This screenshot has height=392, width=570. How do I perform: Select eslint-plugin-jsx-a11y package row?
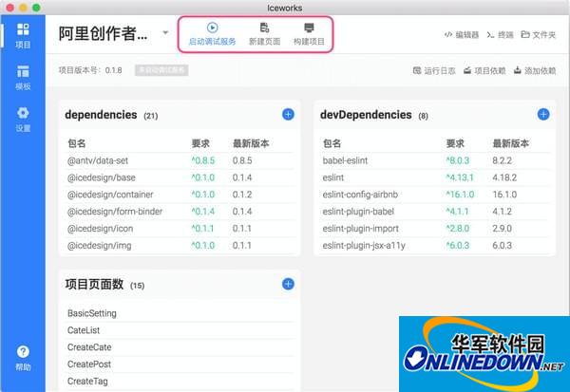(x=435, y=246)
